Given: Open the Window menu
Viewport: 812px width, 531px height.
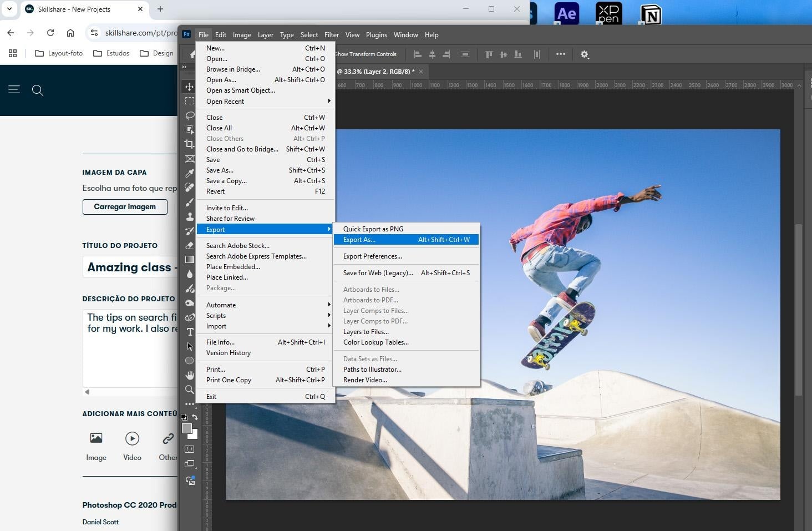Looking at the screenshot, I should pyautogui.click(x=406, y=34).
